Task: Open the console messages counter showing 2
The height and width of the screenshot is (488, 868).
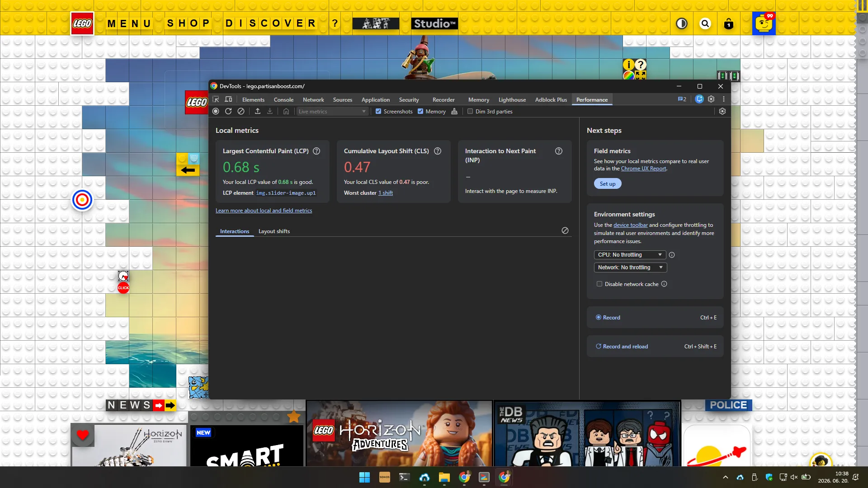Action: [682, 99]
